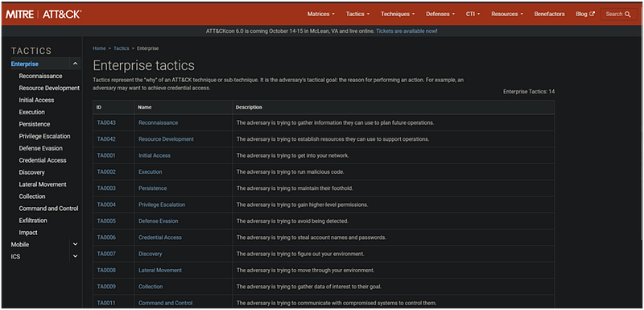Collapse the Enterprise sidebar chevron
Viewport: 644px width, 310px height.
[75, 64]
